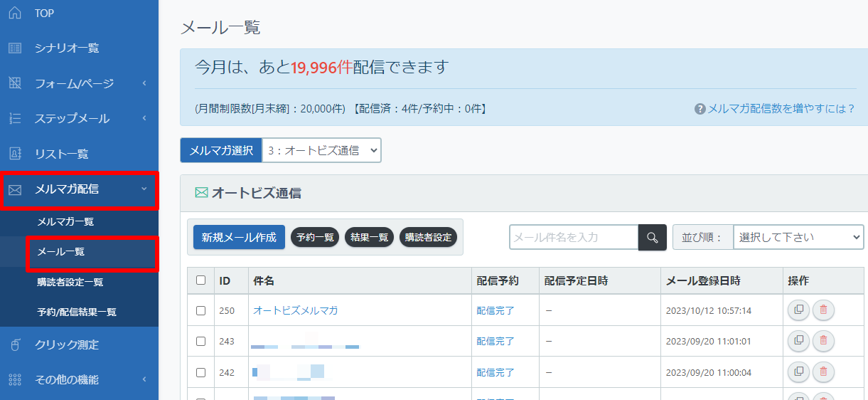The height and width of the screenshot is (400, 868).
Task: Click copy icon for mail ID 243
Action: (x=798, y=341)
